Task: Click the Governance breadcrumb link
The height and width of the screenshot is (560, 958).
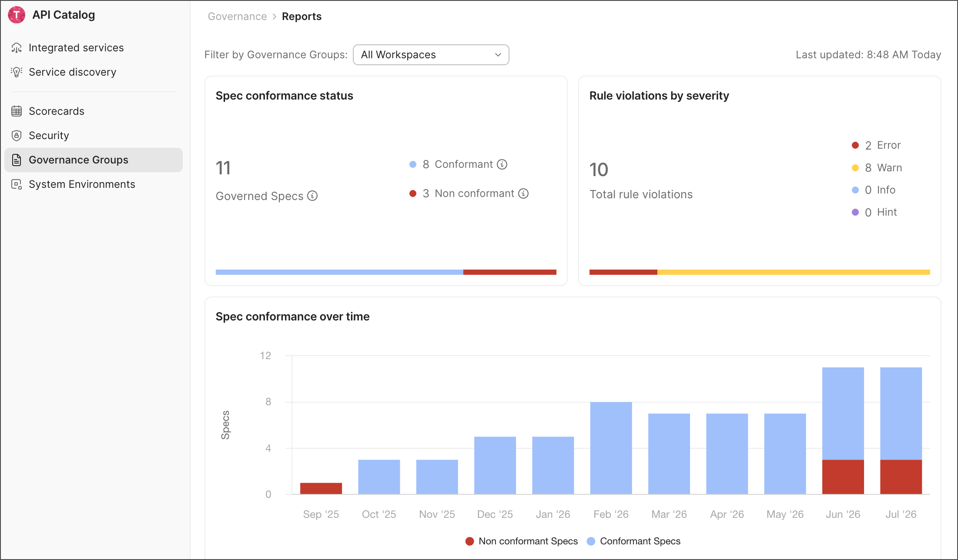Action: [x=238, y=17]
